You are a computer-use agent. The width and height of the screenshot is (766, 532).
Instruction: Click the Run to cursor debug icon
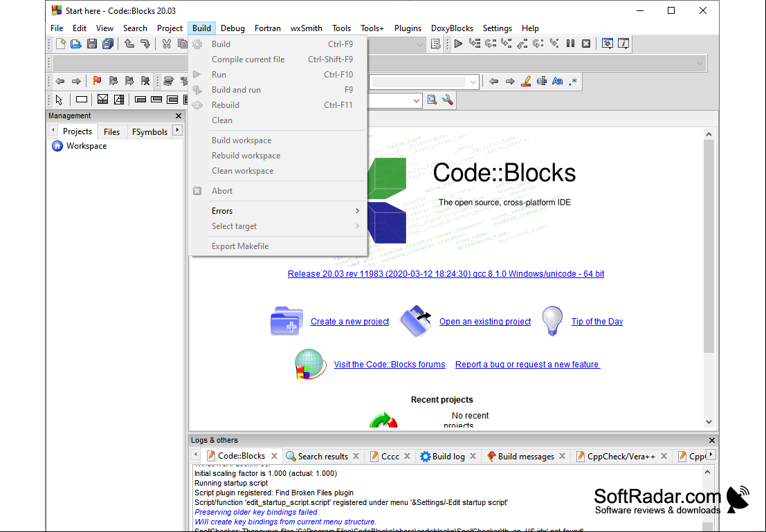[475, 44]
